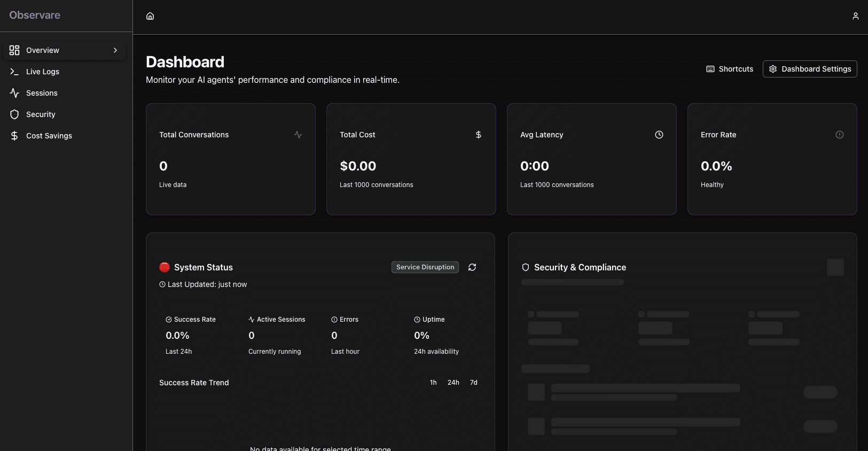Open the Live Logs page
Screen dimensions: 868x451
[65, 72]
